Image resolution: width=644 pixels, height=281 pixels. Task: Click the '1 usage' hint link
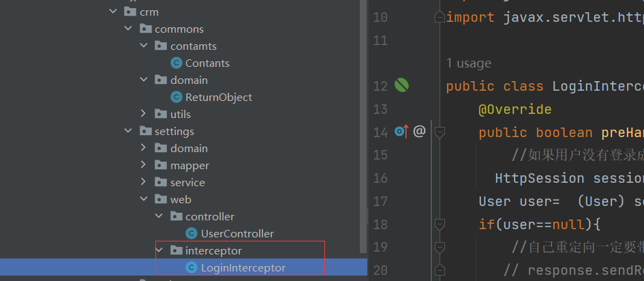(x=468, y=63)
